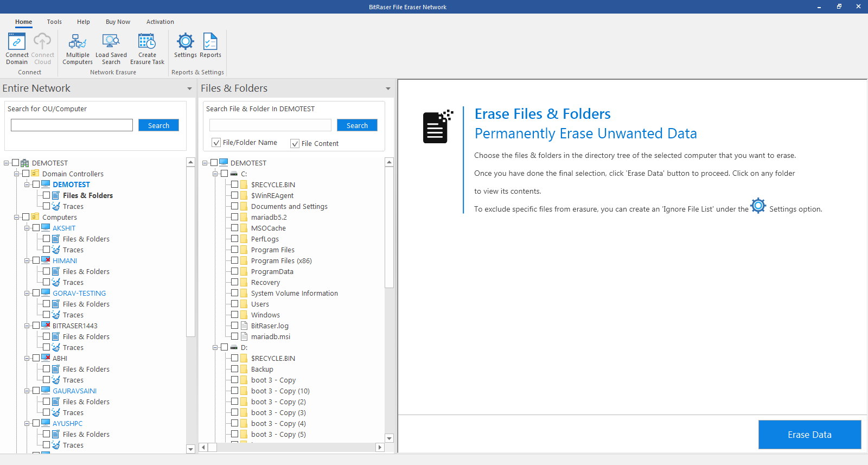Select the AYUSHPC computer link

tap(68, 423)
